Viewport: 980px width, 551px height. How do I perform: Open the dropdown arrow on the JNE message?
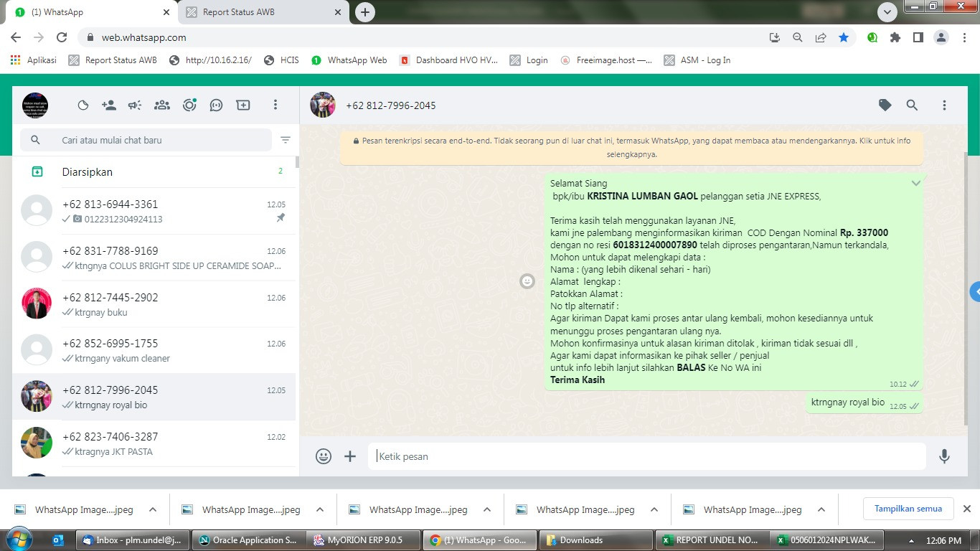[915, 184]
